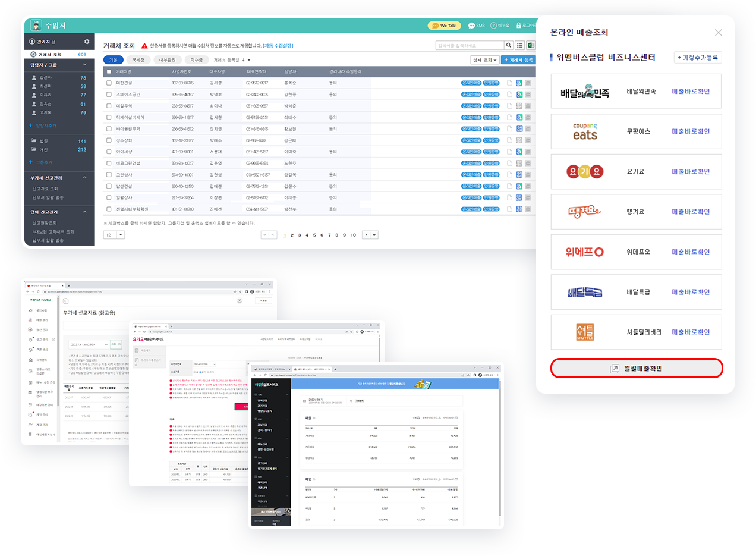Image resolution: width=756 pixels, height=556 pixels.
Task: Check the box for 성수상회
Action: click(109, 140)
